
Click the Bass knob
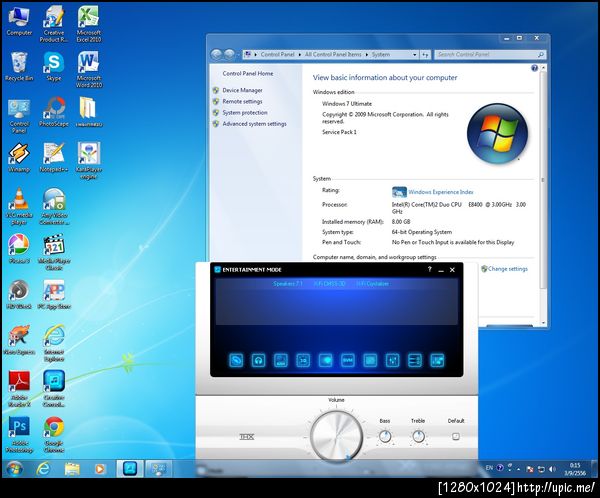[385, 436]
